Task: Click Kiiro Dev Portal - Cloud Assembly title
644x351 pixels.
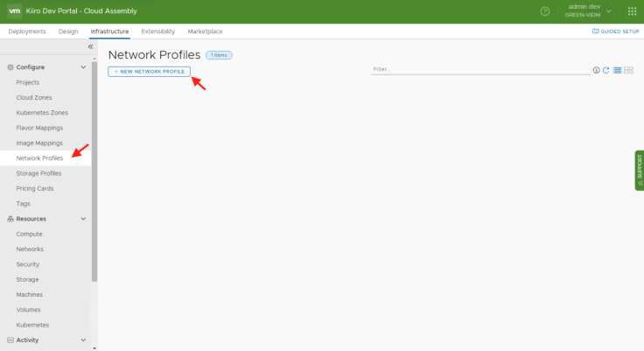Action: [x=81, y=11]
